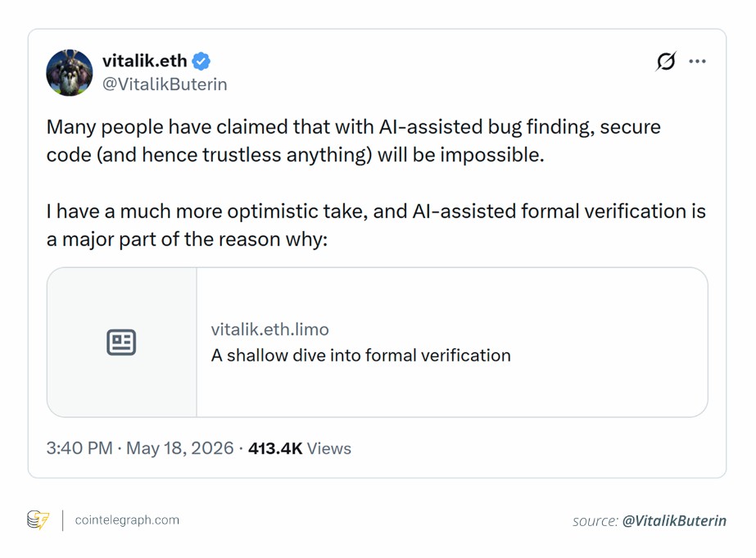756x558 pixels.
Task: Click the gray preview area of link card
Action: (x=121, y=343)
